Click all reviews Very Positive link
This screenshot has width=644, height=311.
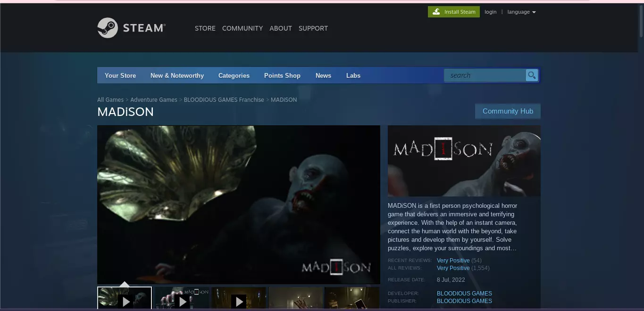(453, 268)
